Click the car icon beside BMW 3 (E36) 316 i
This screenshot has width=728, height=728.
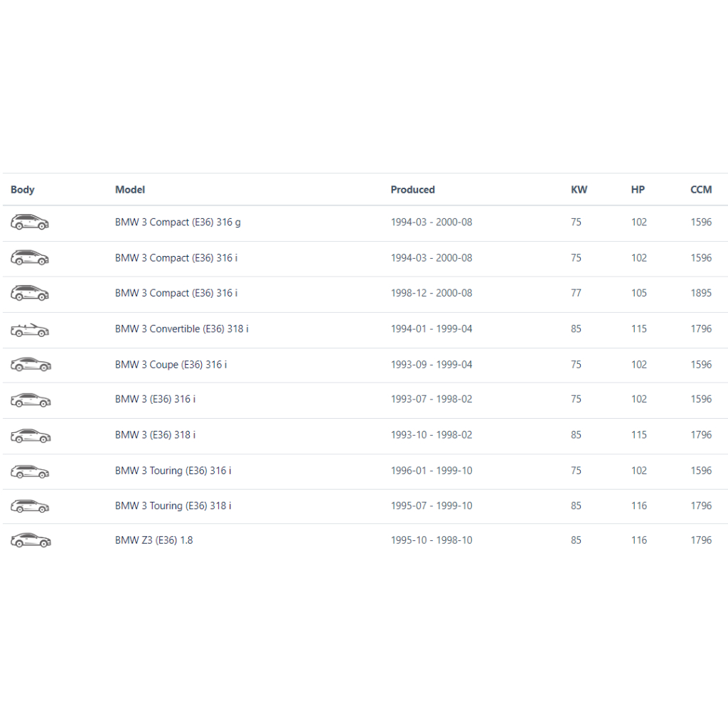(x=30, y=400)
